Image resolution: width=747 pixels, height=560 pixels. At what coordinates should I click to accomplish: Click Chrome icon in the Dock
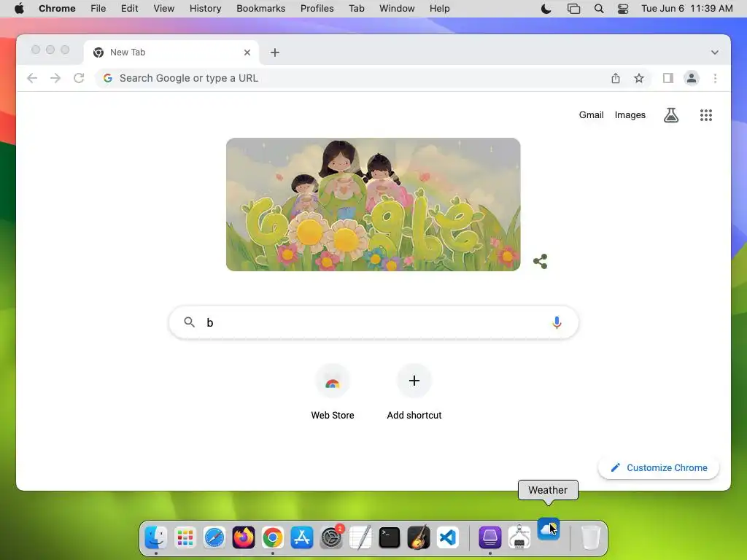pyautogui.click(x=273, y=537)
